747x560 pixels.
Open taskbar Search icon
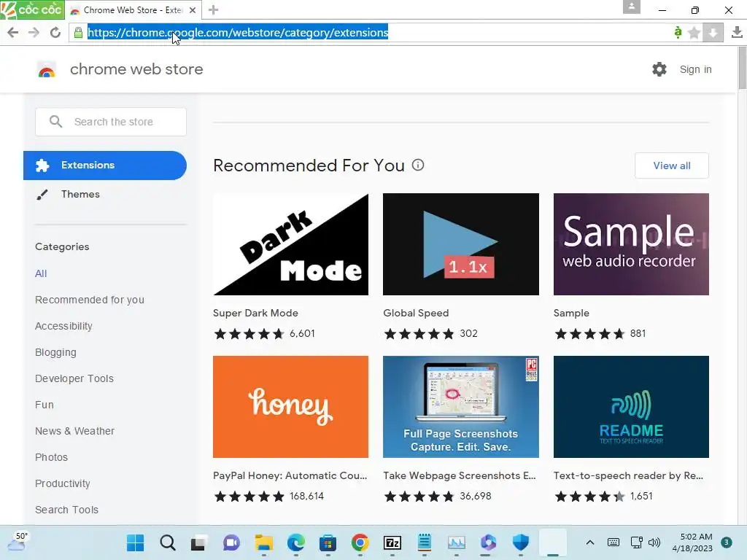pyautogui.click(x=167, y=542)
